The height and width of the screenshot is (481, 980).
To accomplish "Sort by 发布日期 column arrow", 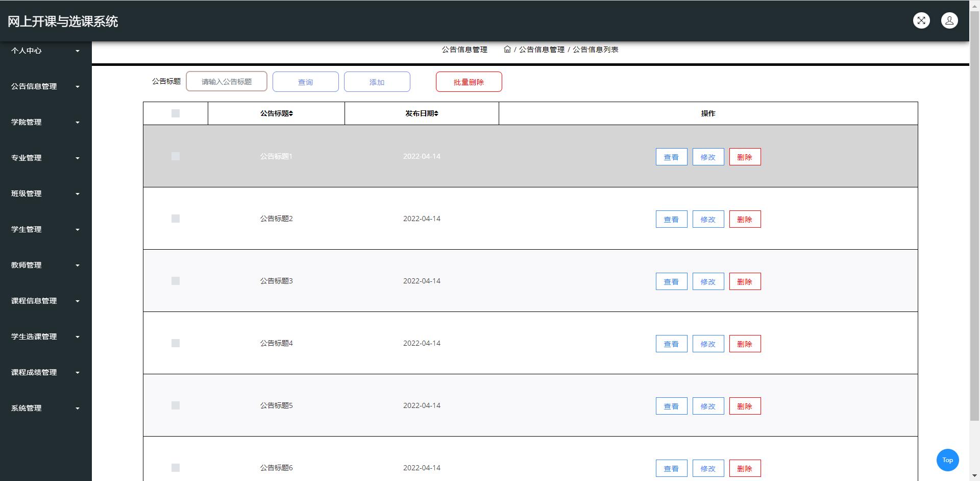I will point(436,113).
